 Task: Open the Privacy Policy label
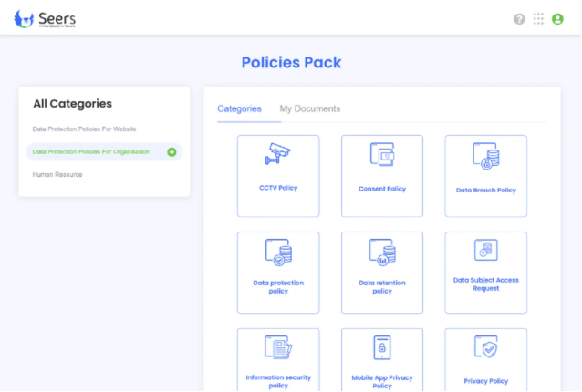[x=486, y=381]
